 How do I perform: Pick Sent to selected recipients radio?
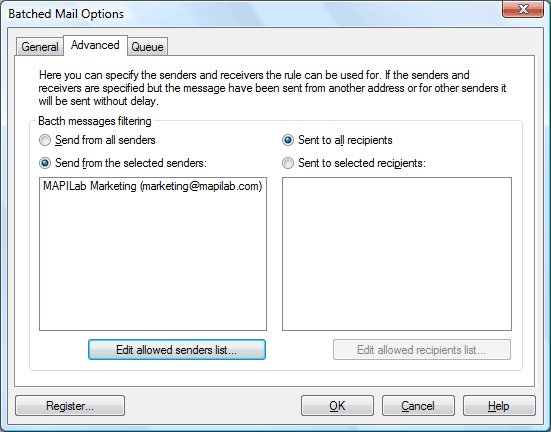tap(354, 163)
